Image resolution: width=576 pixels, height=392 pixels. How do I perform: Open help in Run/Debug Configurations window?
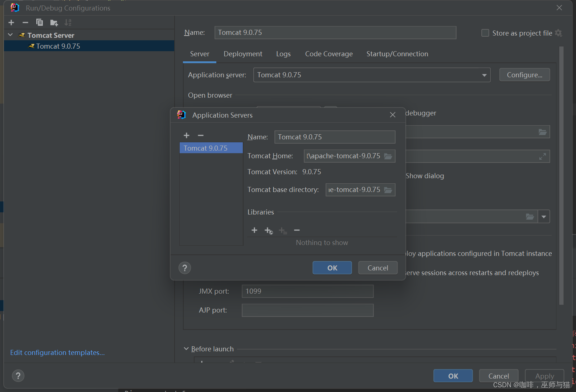pos(18,376)
